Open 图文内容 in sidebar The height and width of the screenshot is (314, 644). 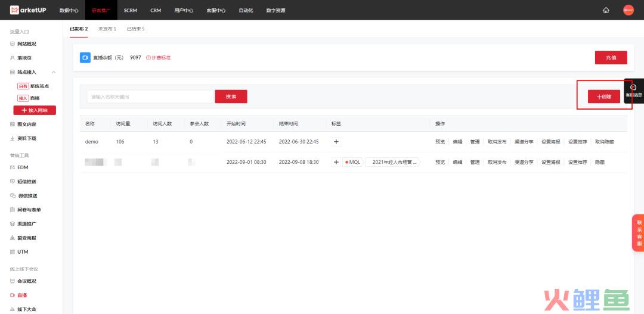[26, 125]
